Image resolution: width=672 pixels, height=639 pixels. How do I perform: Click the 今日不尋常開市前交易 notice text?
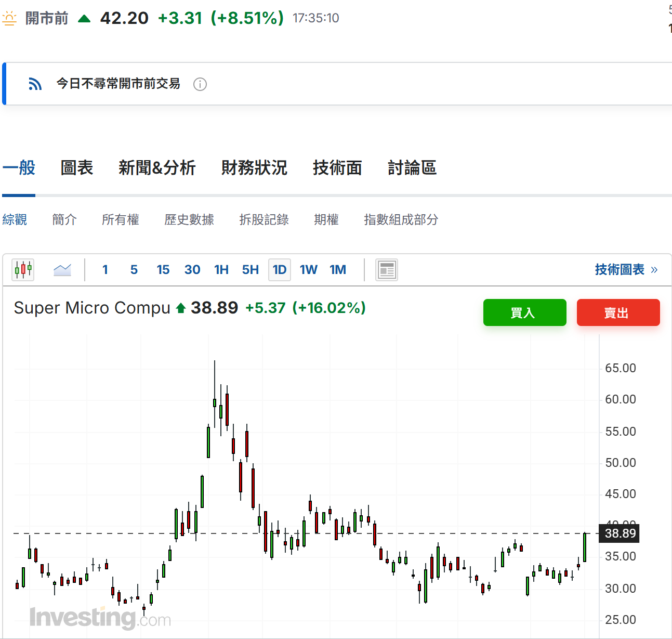coord(118,84)
